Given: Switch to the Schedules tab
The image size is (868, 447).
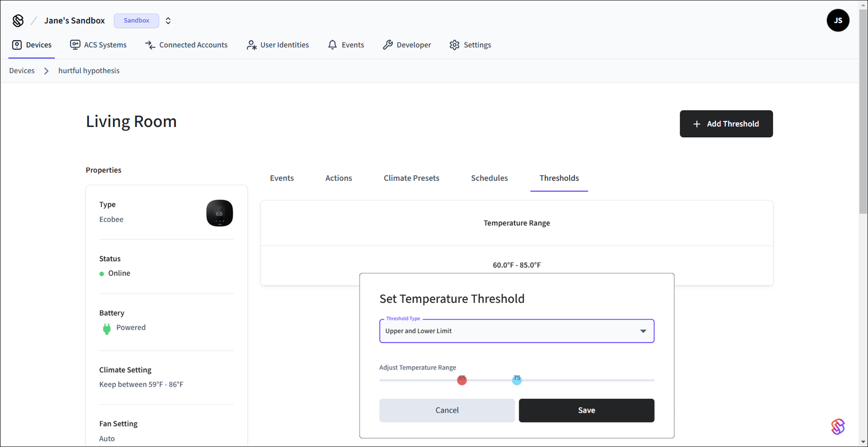Looking at the screenshot, I should tap(489, 178).
